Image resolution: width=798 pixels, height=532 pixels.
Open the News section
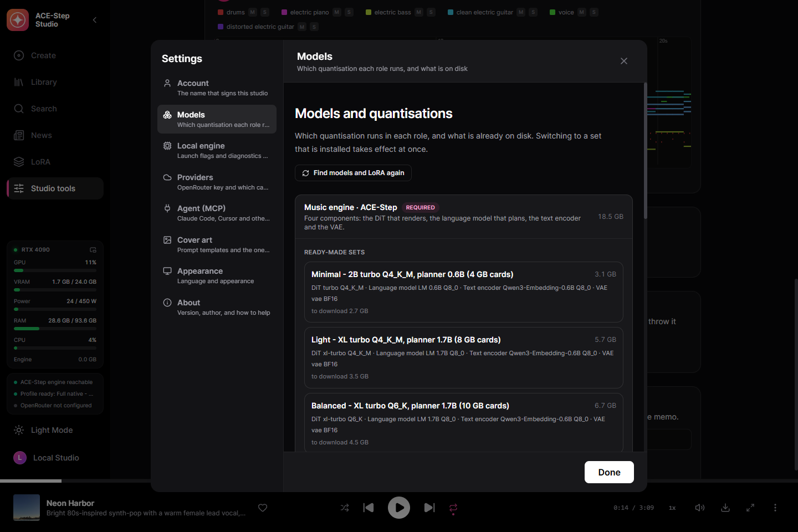coord(55,135)
